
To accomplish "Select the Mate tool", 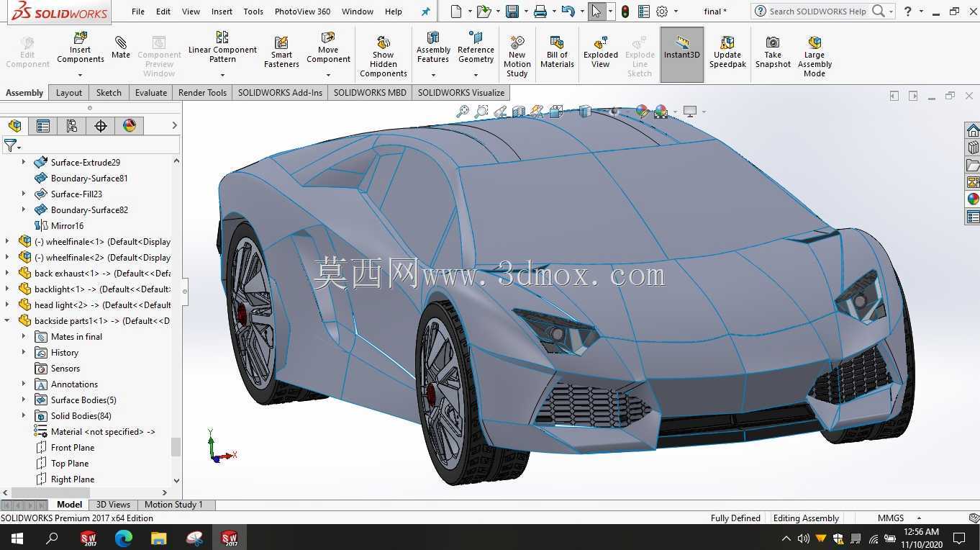I will 121,47.
